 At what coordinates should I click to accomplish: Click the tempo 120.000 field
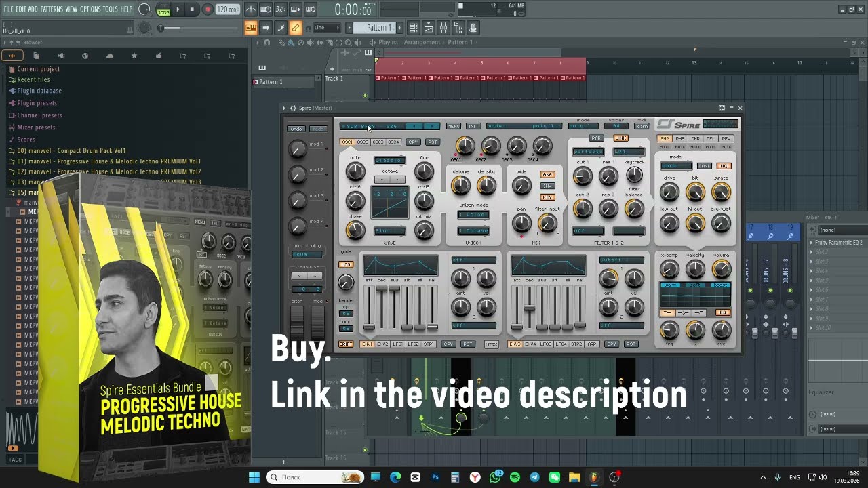[x=227, y=9]
